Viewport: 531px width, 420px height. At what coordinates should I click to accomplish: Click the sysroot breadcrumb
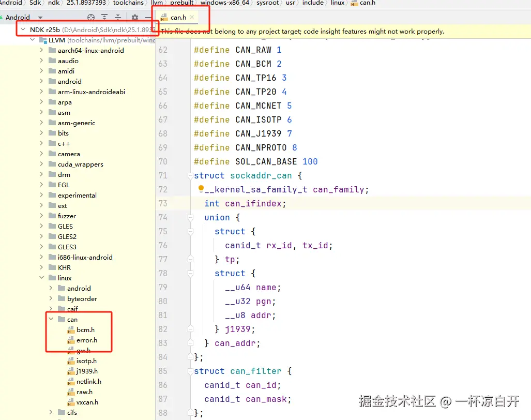tap(267, 3)
